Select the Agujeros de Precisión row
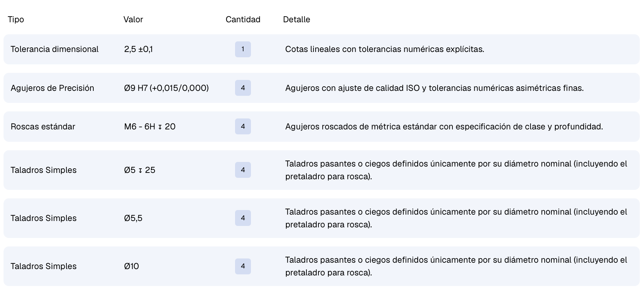 pos(322,88)
